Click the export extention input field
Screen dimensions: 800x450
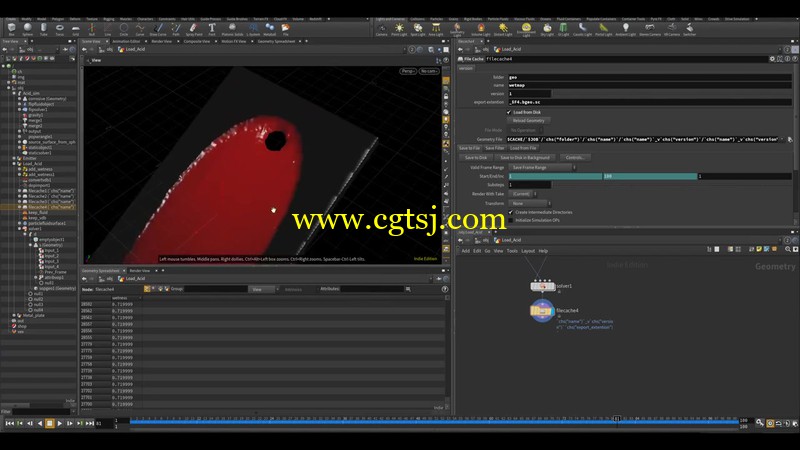(x=649, y=102)
